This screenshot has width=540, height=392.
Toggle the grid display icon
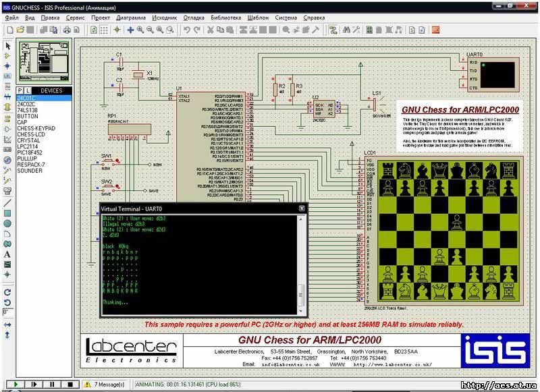tap(104, 30)
